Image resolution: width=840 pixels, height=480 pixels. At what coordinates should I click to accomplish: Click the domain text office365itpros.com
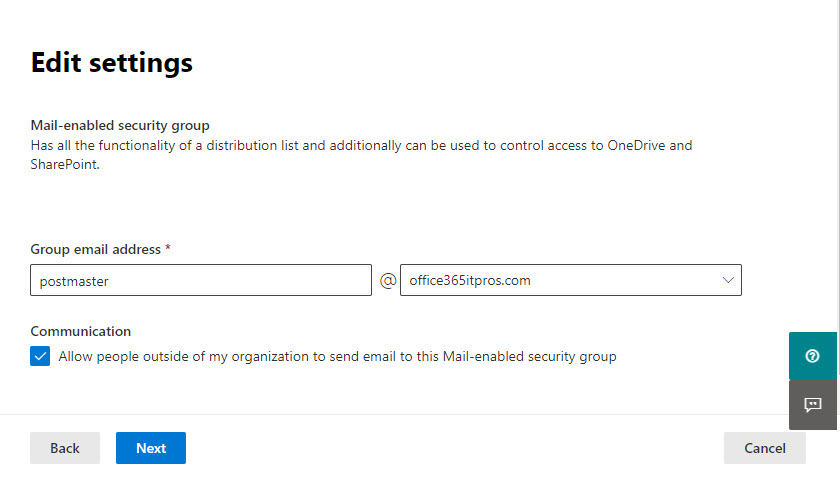(x=470, y=281)
